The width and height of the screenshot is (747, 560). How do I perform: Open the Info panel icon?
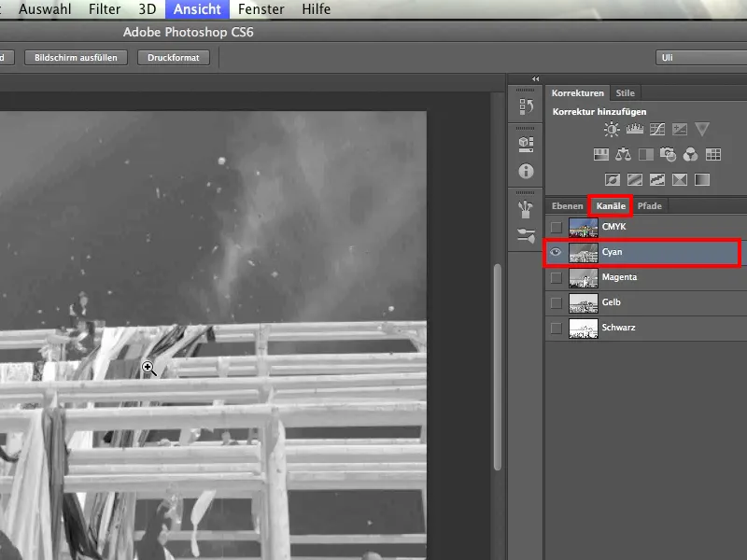[526, 171]
